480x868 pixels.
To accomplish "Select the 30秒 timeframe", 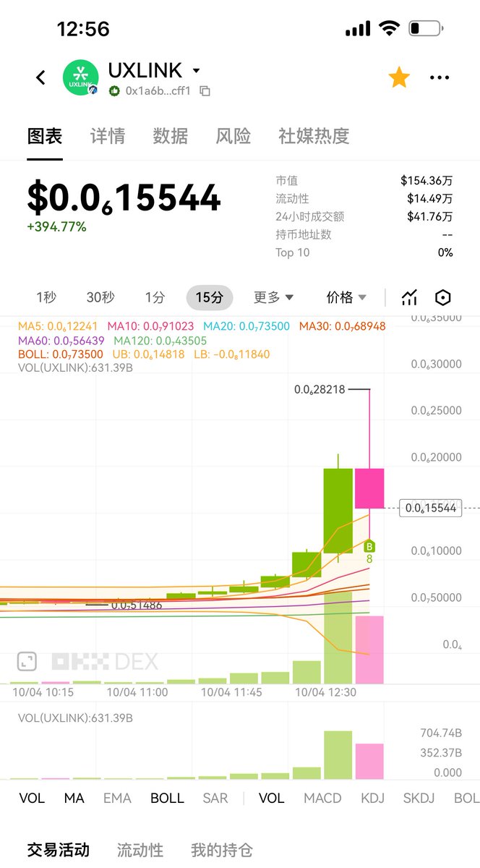I will pyautogui.click(x=100, y=297).
